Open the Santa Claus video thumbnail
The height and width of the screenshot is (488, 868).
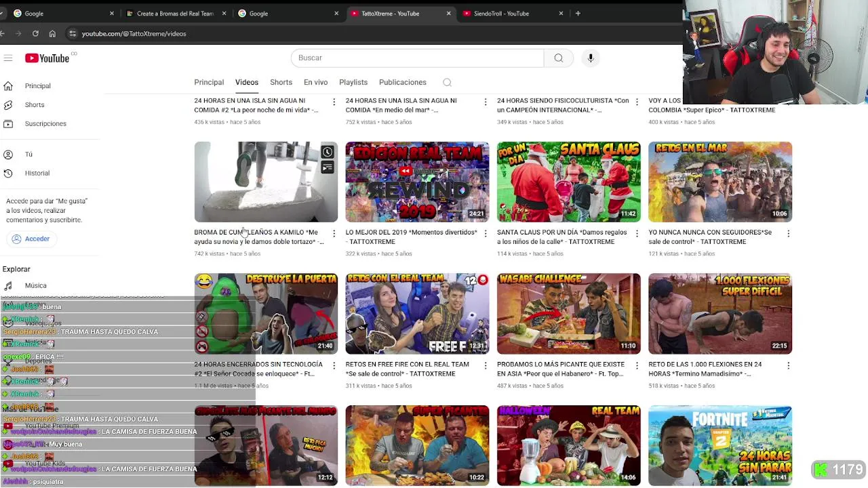coord(568,182)
